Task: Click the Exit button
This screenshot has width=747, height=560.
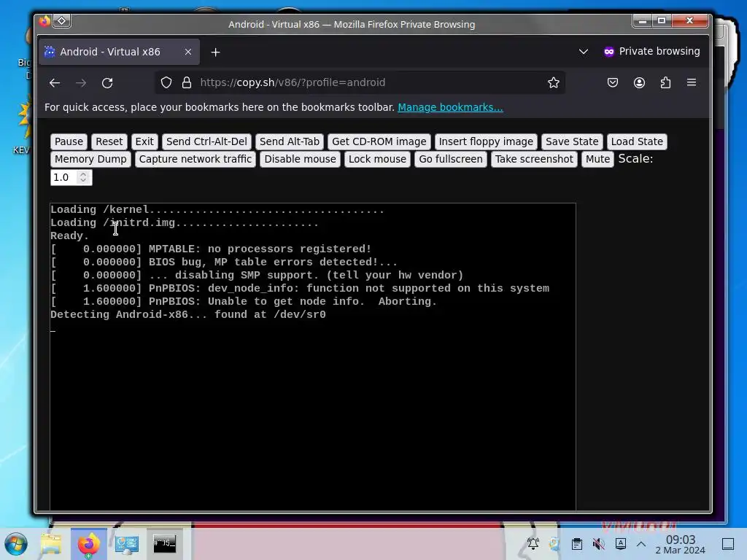Action: [144, 141]
